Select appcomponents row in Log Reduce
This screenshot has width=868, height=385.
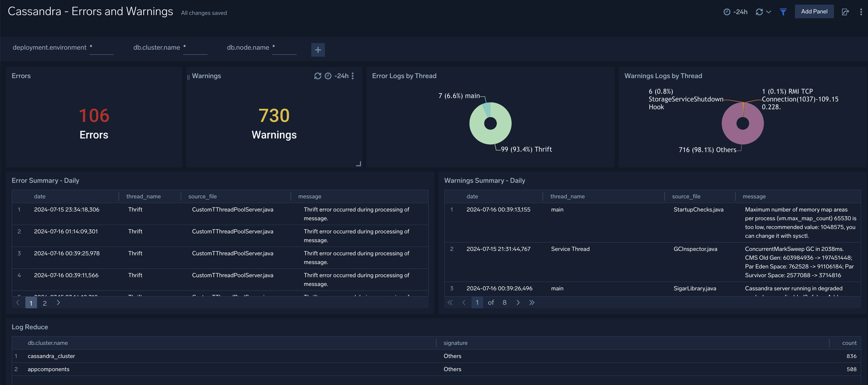click(x=436, y=369)
